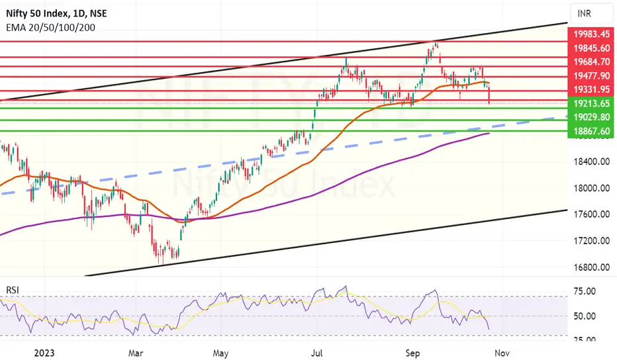This screenshot has height=364, width=617.
Task: Select the RSI indicator label
Action: (x=12, y=290)
